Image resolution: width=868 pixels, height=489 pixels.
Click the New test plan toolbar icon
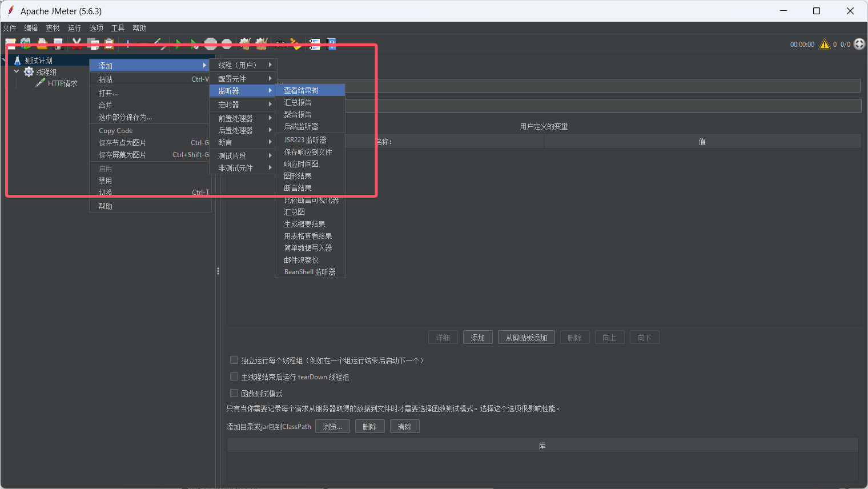pos(10,44)
